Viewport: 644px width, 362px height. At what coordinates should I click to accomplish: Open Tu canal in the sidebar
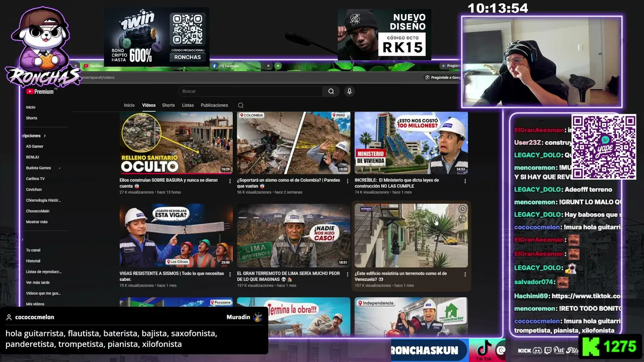point(33,250)
